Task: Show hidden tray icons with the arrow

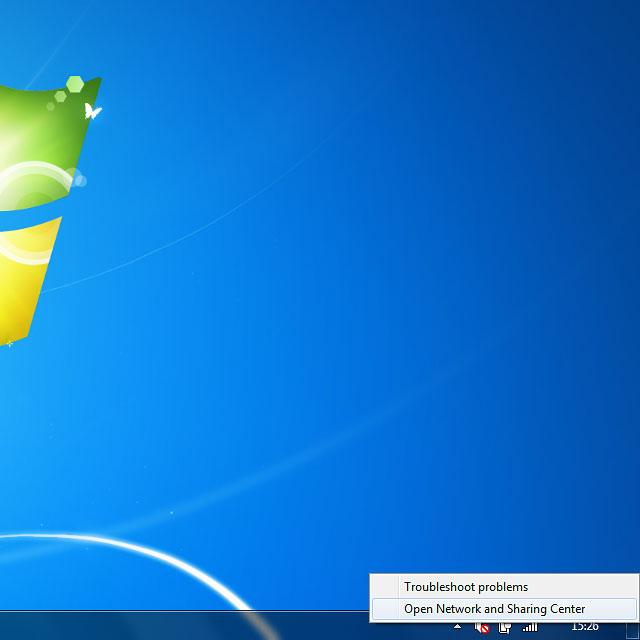Action: 458,627
